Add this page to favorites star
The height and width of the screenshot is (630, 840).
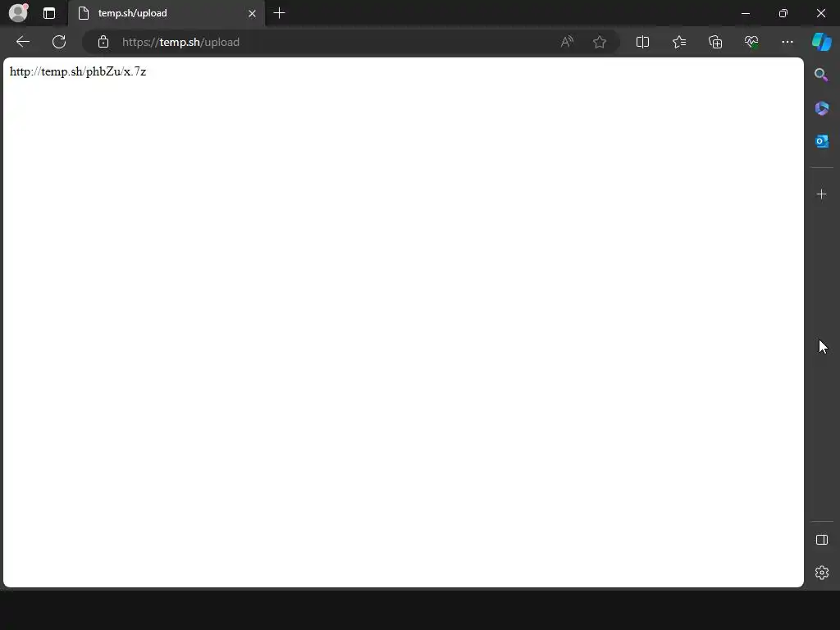[x=600, y=42]
